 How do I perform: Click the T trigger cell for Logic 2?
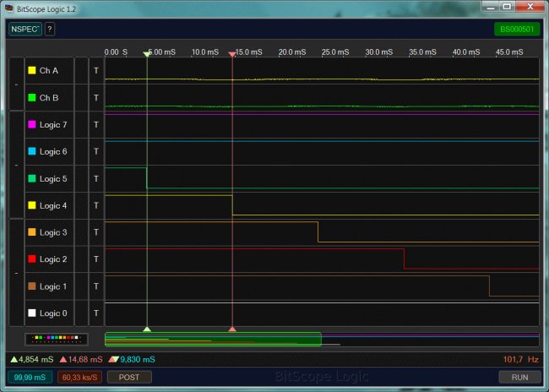[x=96, y=259]
